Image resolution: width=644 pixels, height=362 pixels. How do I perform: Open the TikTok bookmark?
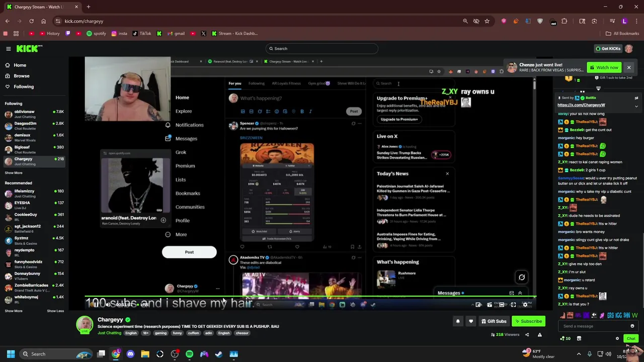[142, 34]
